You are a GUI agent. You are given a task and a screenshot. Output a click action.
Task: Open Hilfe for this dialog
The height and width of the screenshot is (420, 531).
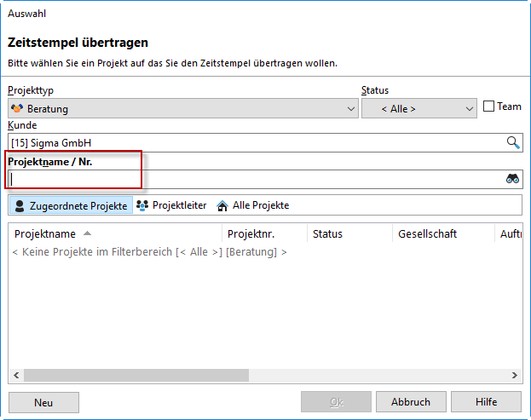486,402
